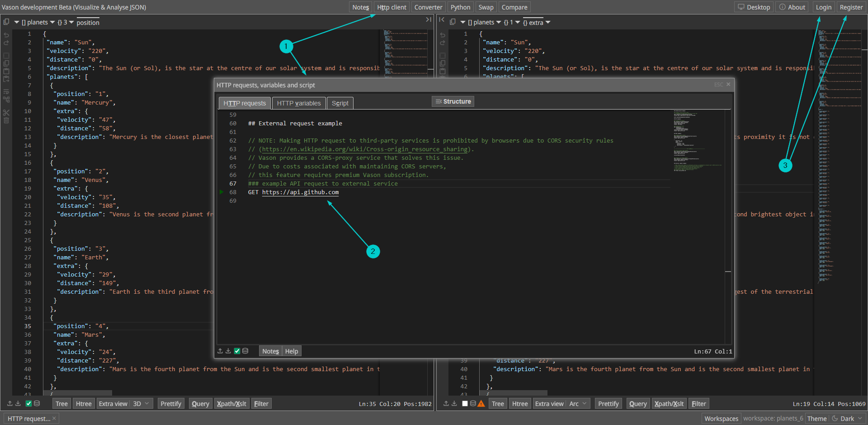Screen dimensions: 868x425
Task: Select the undo icon in left sidebar
Action: (x=6, y=35)
